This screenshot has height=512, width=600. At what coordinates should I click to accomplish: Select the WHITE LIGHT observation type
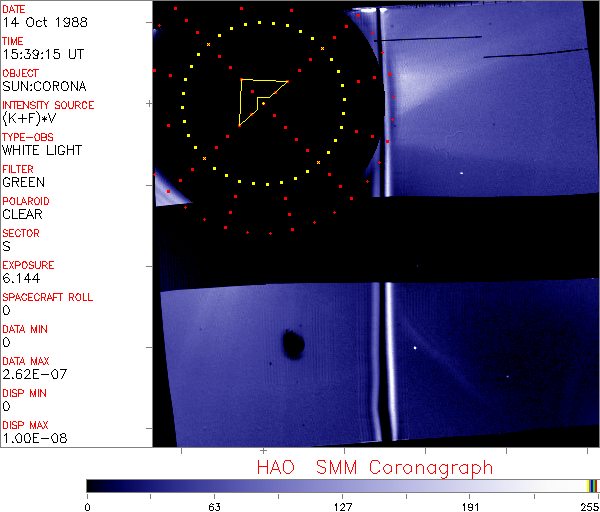[x=42, y=151]
